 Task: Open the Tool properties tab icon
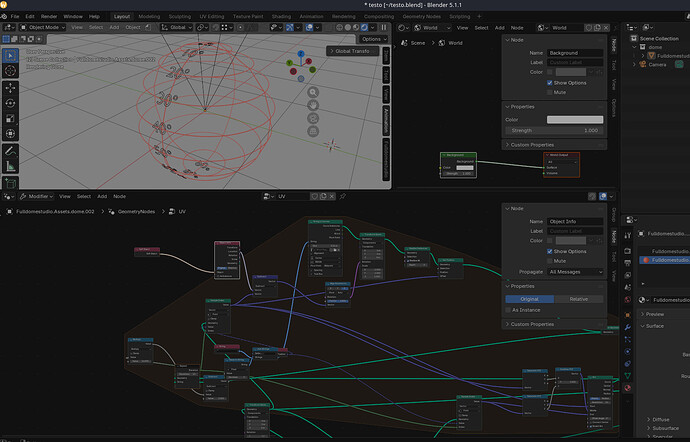pos(628,236)
